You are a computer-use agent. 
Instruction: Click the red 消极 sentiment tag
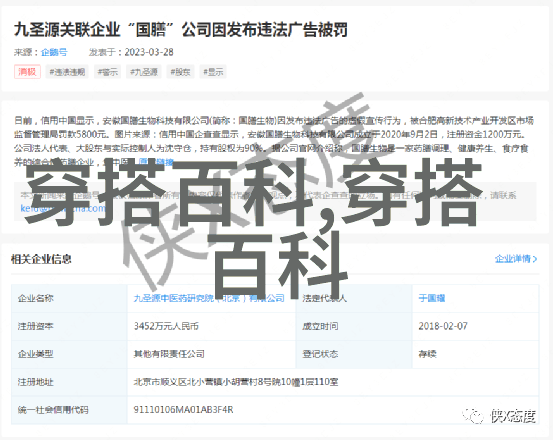(x=28, y=72)
